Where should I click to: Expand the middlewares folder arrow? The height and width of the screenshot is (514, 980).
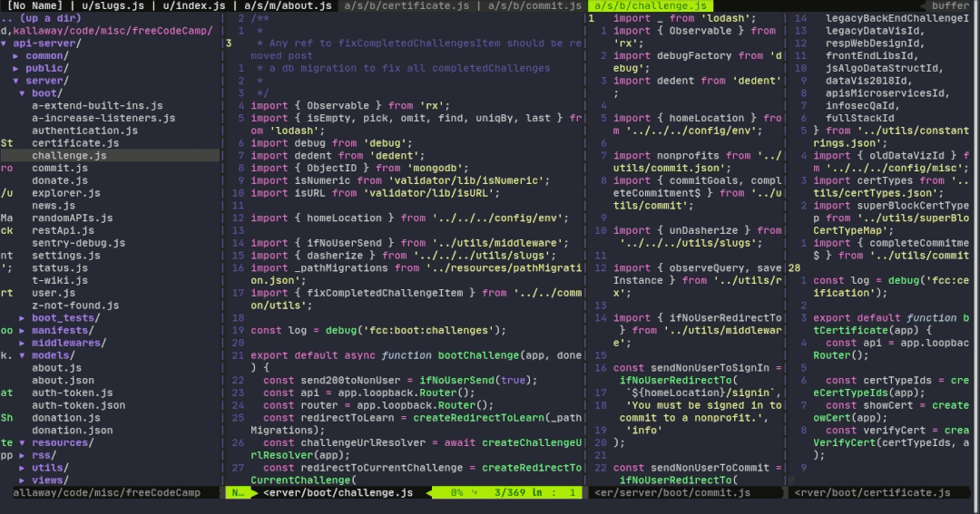pyautogui.click(x=23, y=343)
